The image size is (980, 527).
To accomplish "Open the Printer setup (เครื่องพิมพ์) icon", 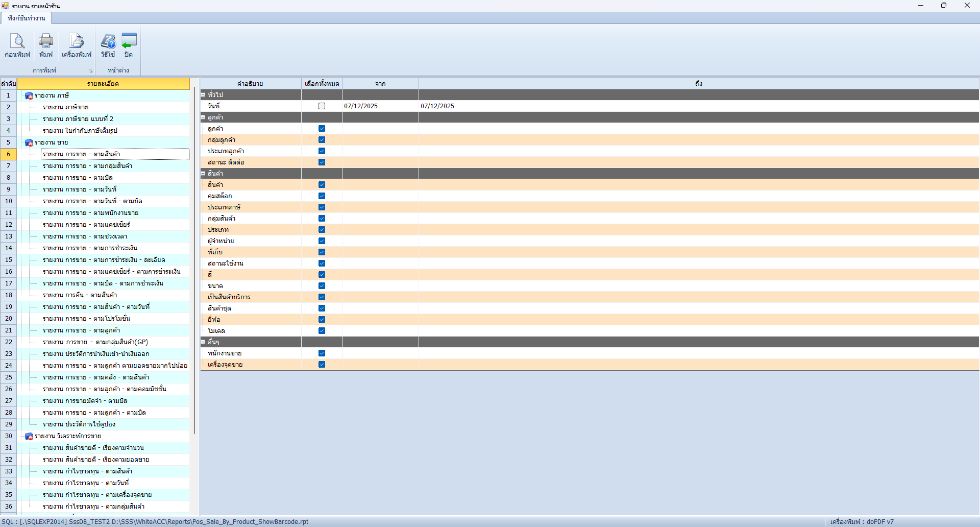I will coord(77,42).
